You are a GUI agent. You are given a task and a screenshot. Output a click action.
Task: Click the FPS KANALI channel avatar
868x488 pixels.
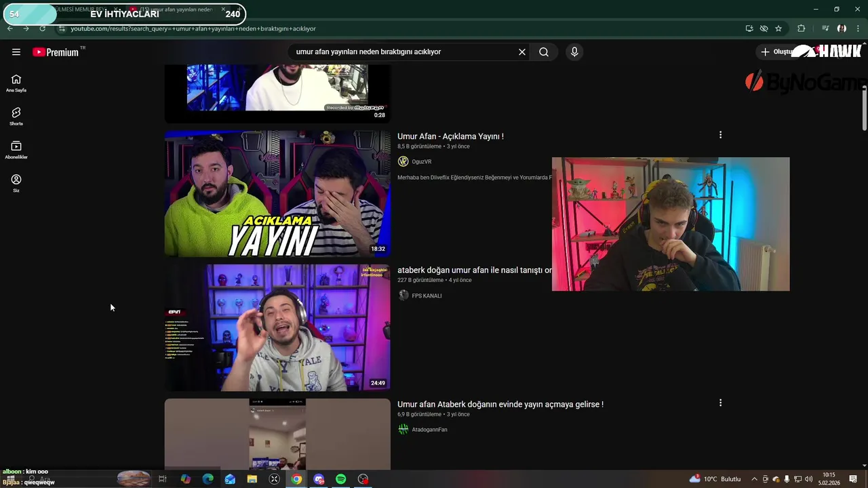tap(403, 296)
